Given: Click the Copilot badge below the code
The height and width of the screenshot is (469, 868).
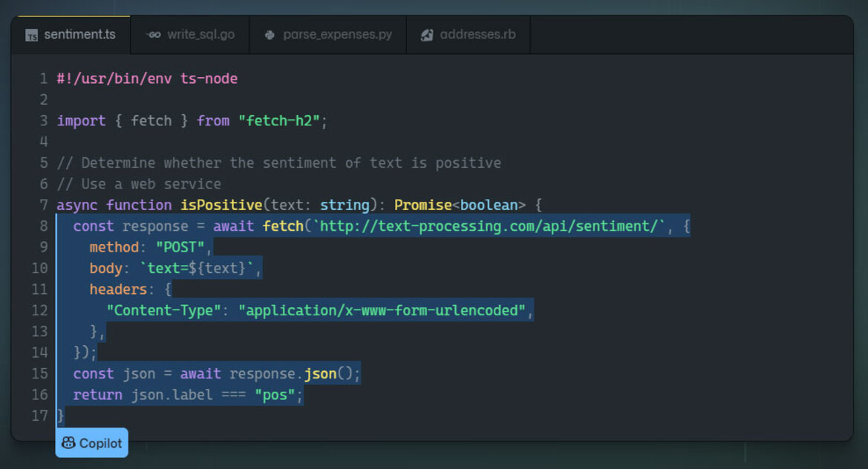Looking at the screenshot, I should [92, 443].
